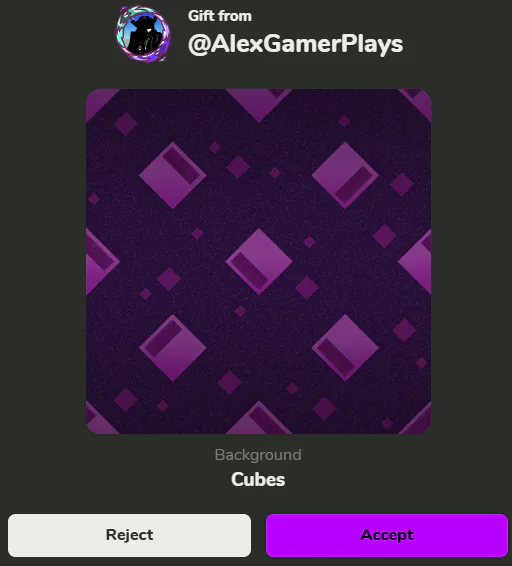This screenshot has height=566, width=512.
Task: Click the upper-left large cube in preview
Action: pyautogui.click(x=173, y=175)
